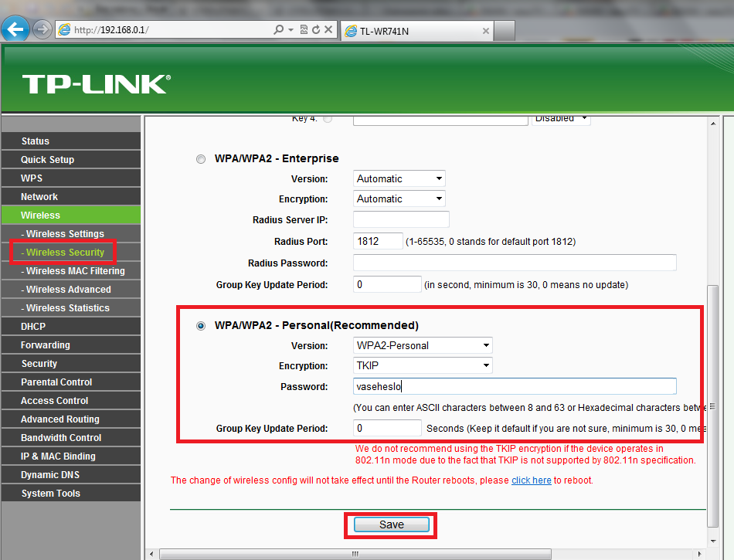The image size is (734, 560).
Task: Open the Security menu in sidebar
Action: tap(71, 364)
